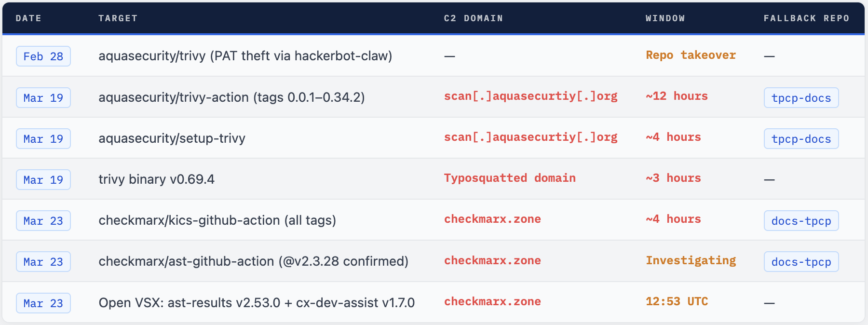Screen dimensions: 868x325
Task: Click the DATE column header
Action: coord(28,18)
